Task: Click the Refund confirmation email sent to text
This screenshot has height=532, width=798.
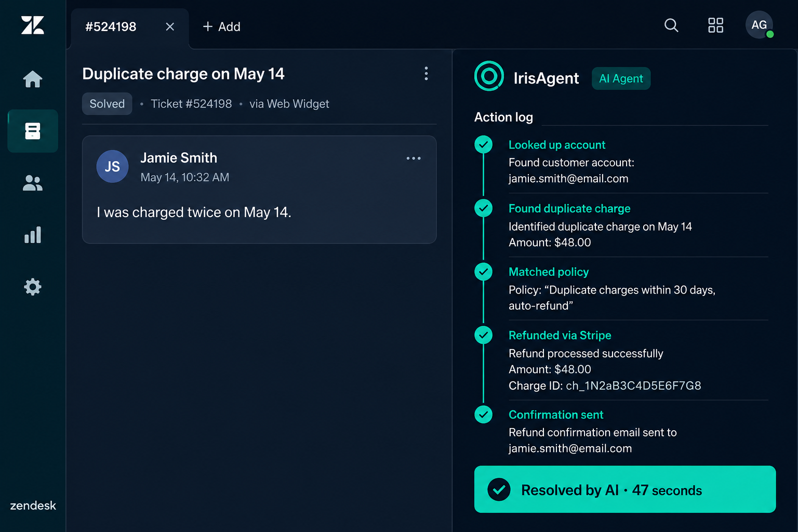Action: [x=593, y=432]
